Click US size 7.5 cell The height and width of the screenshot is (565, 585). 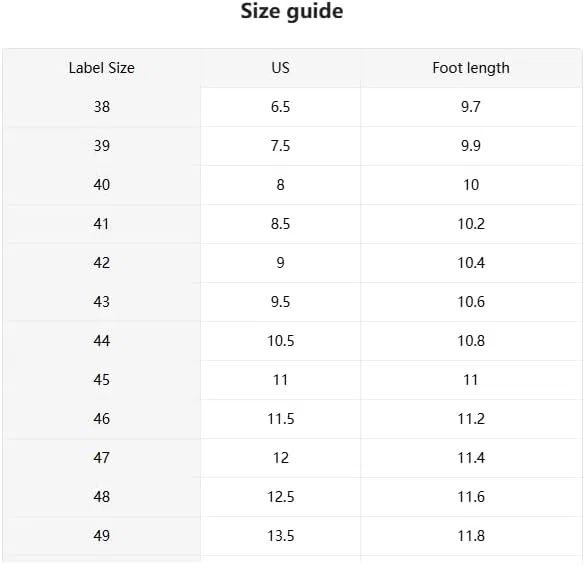click(x=281, y=146)
